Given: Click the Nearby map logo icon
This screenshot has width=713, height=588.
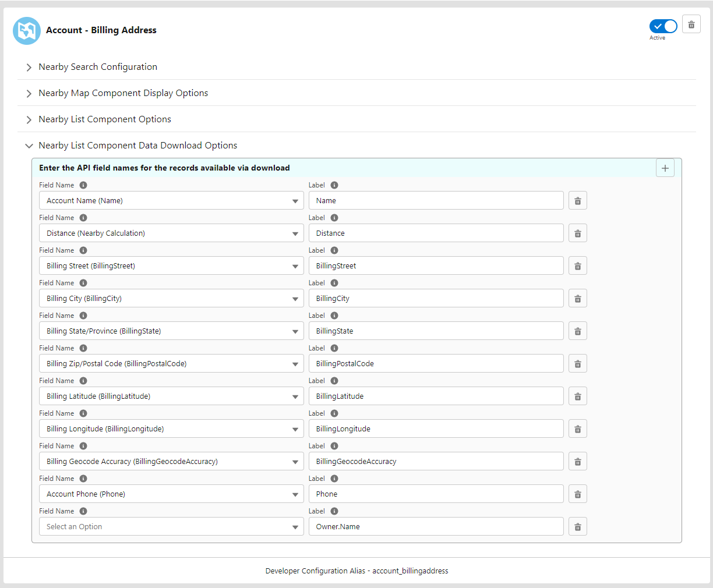Looking at the screenshot, I should (26, 30).
